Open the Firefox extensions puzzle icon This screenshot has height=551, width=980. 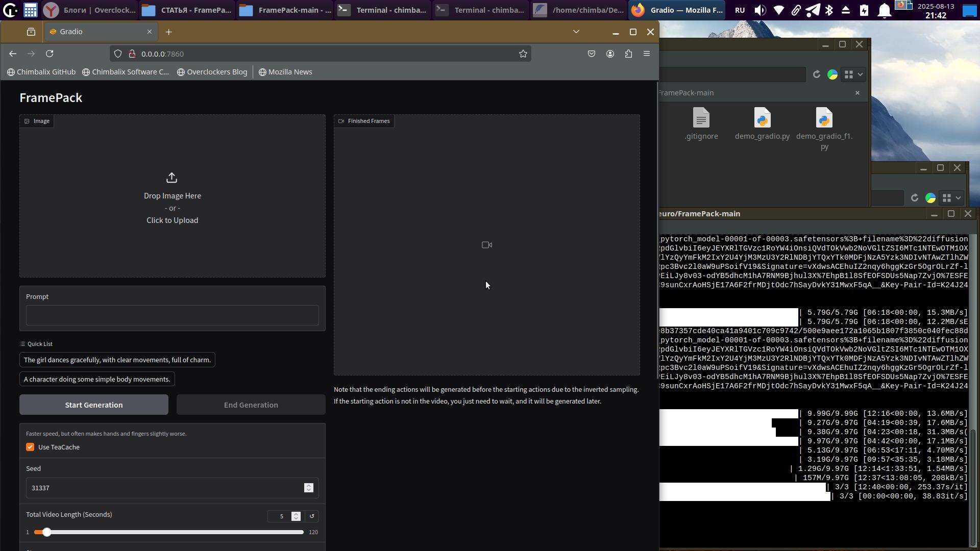(x=628, y=54)
